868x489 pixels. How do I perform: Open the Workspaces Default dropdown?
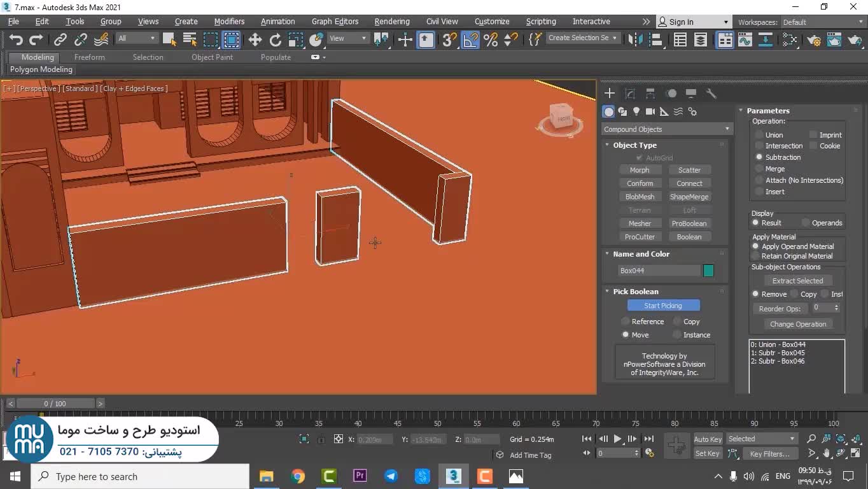pos(821,22)
